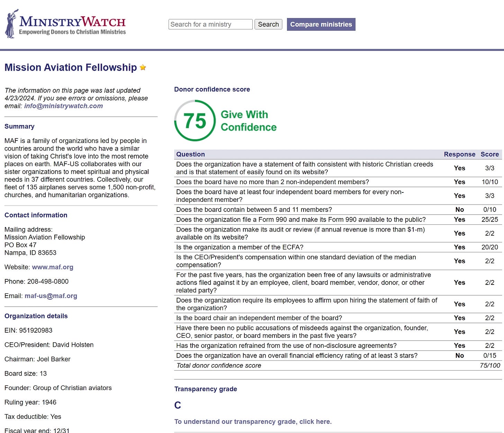Image resolution: width=504 pixels, height=433 pixels.
Task: Click the gold star next to Mission Aviation Fellowship
Action: pos(143,67)
